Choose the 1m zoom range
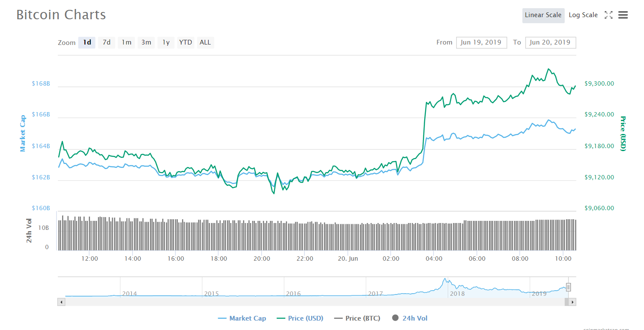 tap(126, 42)
